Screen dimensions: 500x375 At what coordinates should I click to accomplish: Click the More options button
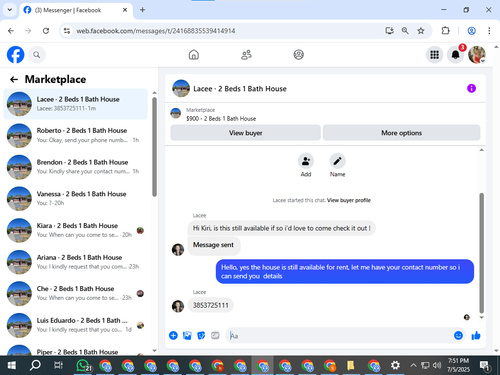click(401, 133)
